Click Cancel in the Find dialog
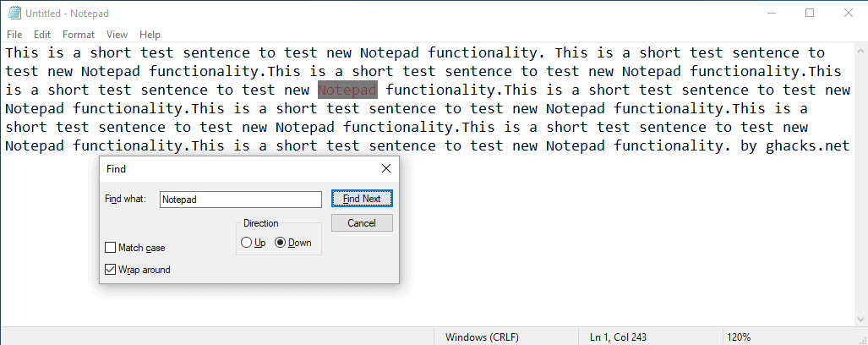This screenshot has width=868, height=345. (362, 223)
